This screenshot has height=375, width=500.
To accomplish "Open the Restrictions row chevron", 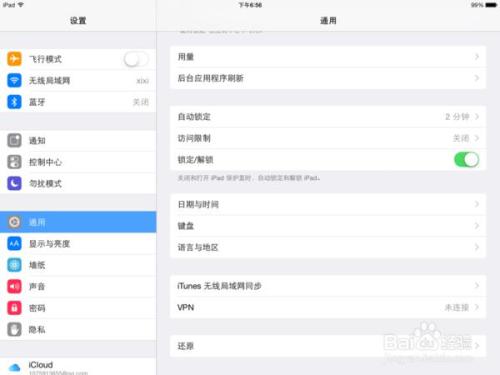I will (477, 138).
